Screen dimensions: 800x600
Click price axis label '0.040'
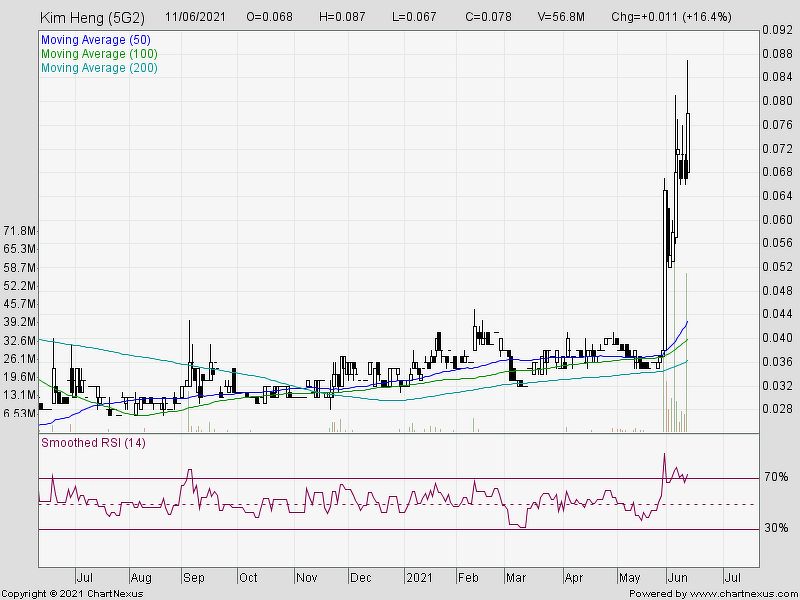(x=777, y=338)
